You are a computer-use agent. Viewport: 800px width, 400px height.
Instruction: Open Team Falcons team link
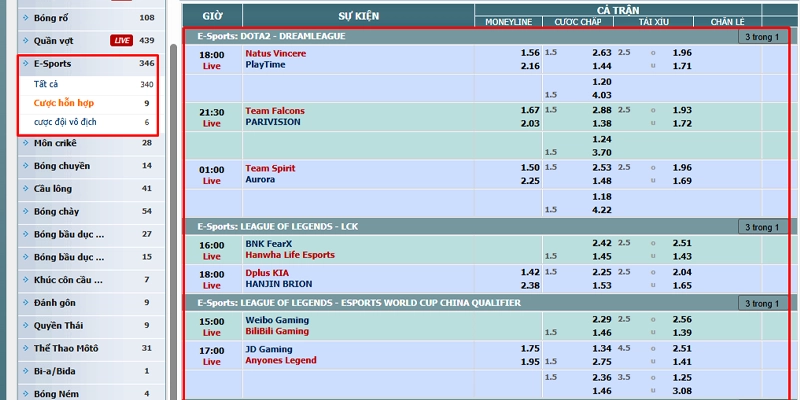pos(275,111)
